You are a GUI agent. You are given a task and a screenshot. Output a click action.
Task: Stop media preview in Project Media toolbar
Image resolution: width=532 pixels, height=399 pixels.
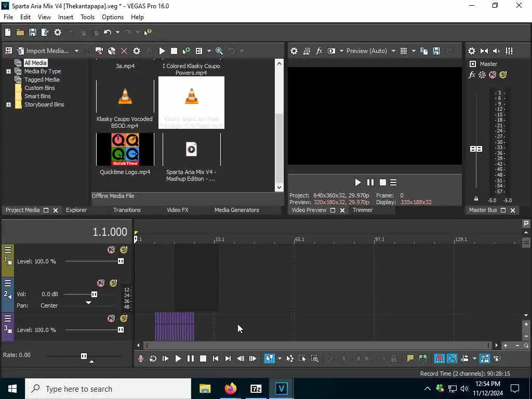pos(174,51)
